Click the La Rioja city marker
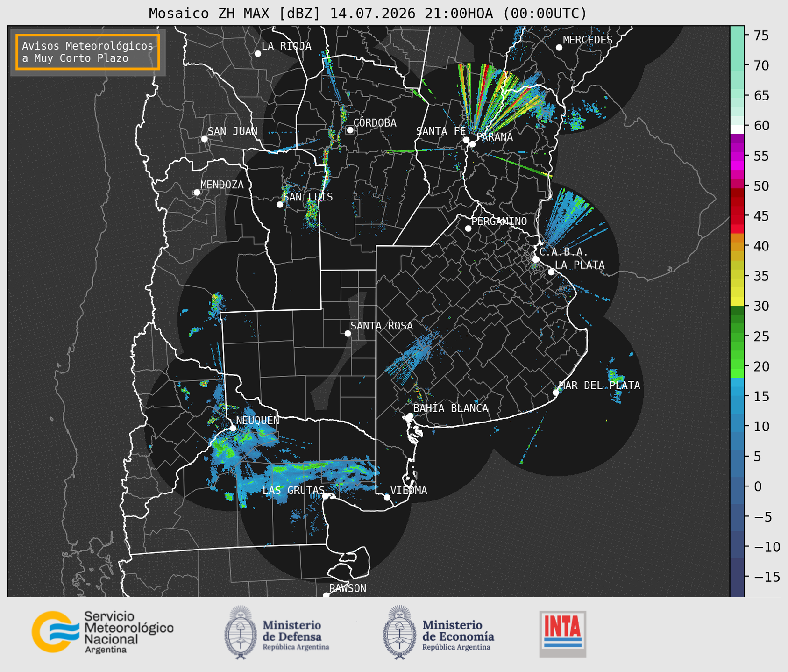 [x=258, y=54]
